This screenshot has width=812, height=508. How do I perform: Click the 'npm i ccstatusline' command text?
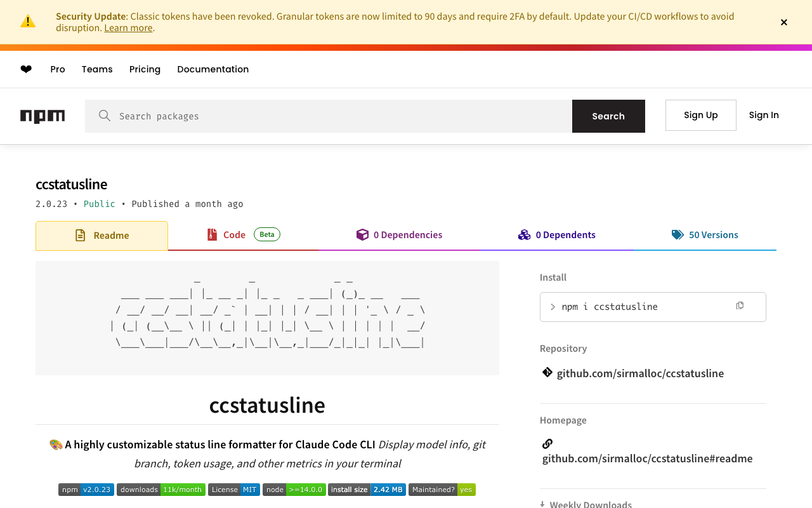coord(610,307)
